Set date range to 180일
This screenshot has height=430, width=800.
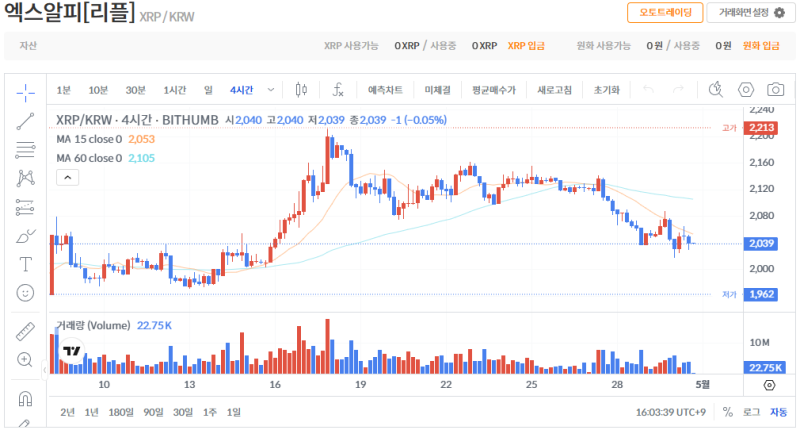[x=121, y=412]
